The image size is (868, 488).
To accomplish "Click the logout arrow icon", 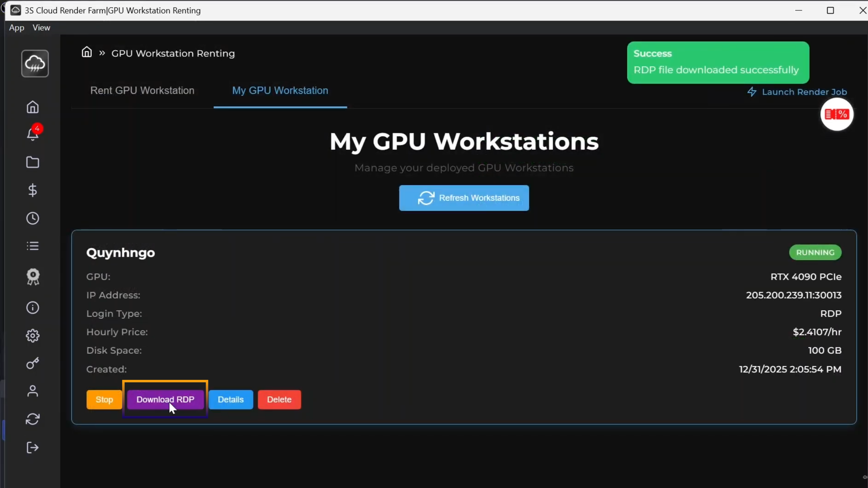I will (x=33, y=448).
